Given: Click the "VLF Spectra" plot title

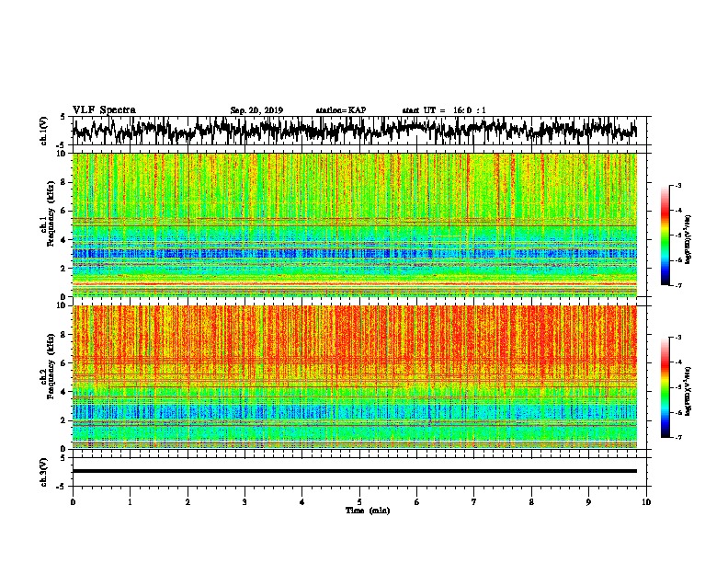Looking at the screenshot, I should click(104, 110).
